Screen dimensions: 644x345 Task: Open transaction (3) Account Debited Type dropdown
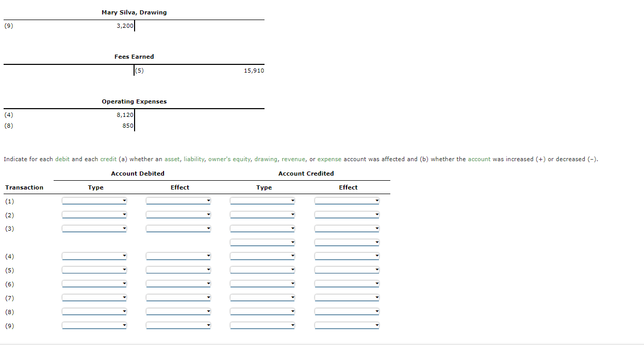pyautogui.click(x=94, y=229)
